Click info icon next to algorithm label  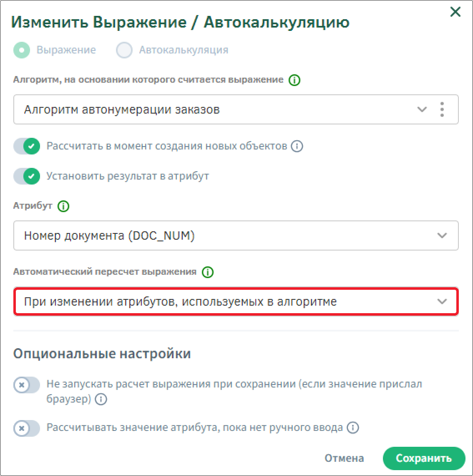click(x=294, y=80)
